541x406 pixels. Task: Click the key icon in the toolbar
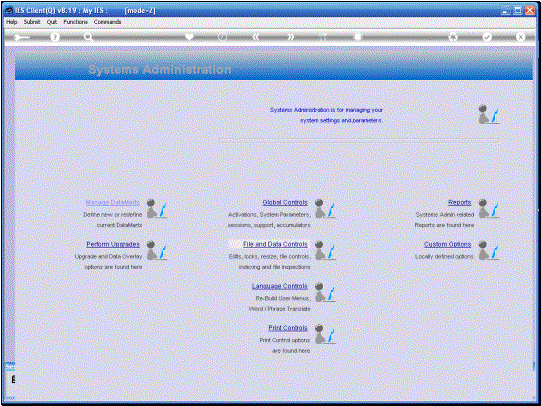21,37
